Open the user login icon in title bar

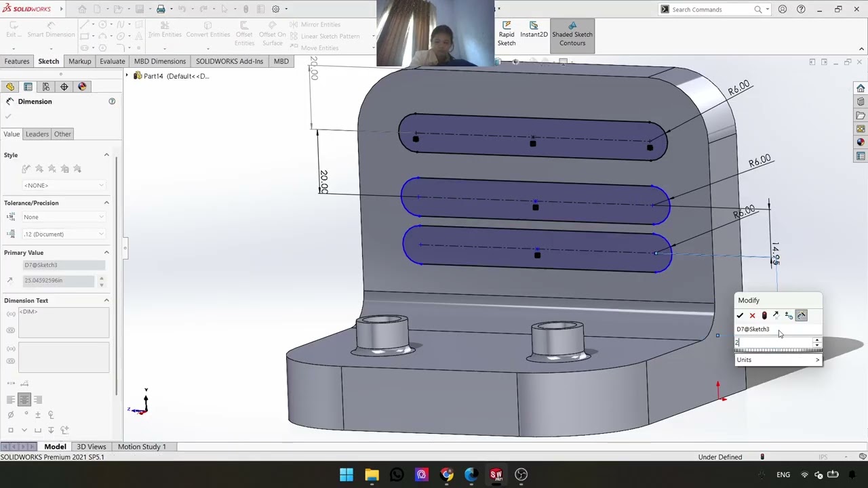(x=783, y=9)
